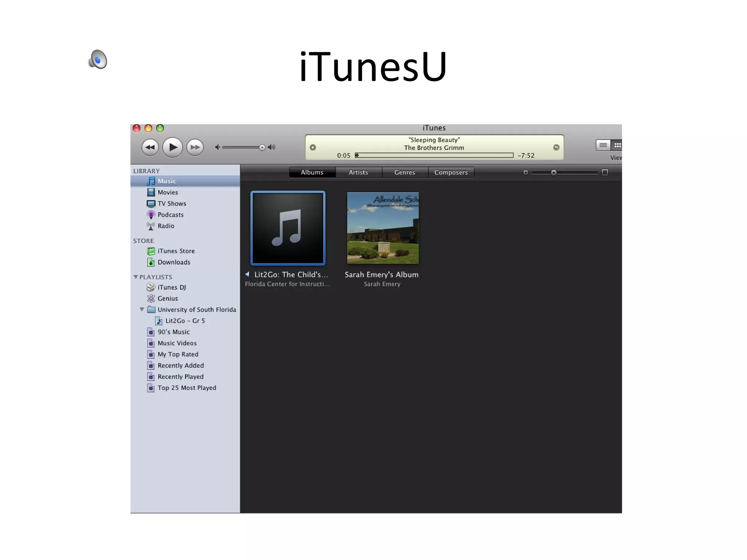Click the 0:05 elapsed time
This screenshot has height=560, width=747.
[x=344, y=155]
